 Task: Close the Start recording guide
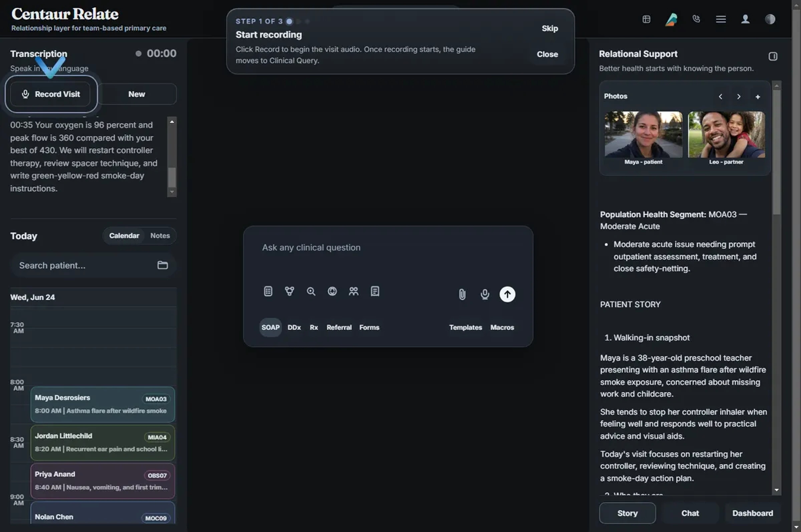[547, 54]
